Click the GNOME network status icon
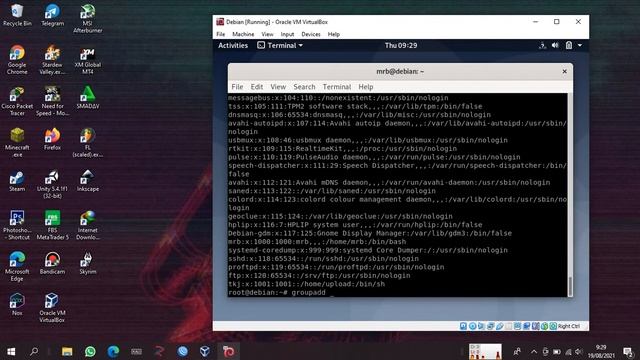 [542, 45]
